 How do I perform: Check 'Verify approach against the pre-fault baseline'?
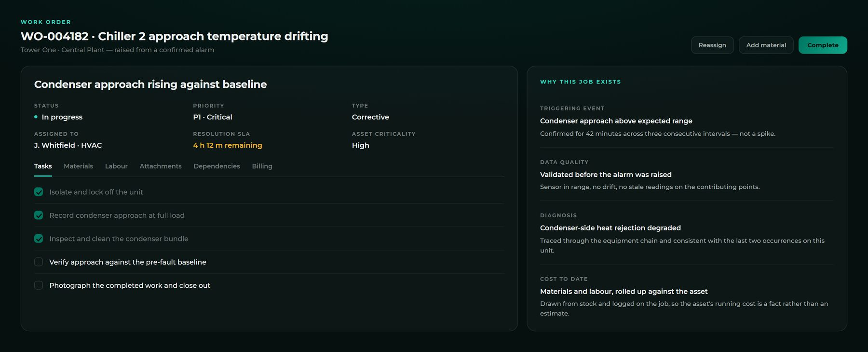pos(39,262)
